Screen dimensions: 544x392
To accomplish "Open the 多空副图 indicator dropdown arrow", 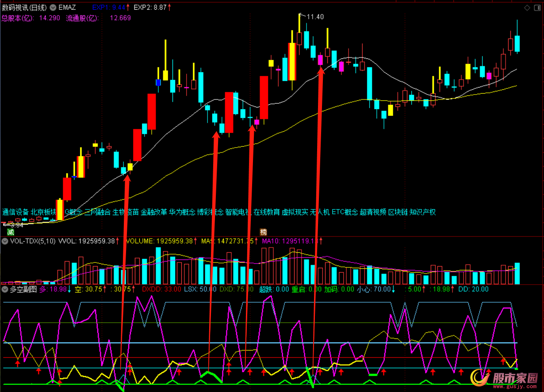I will click(5, 289).
